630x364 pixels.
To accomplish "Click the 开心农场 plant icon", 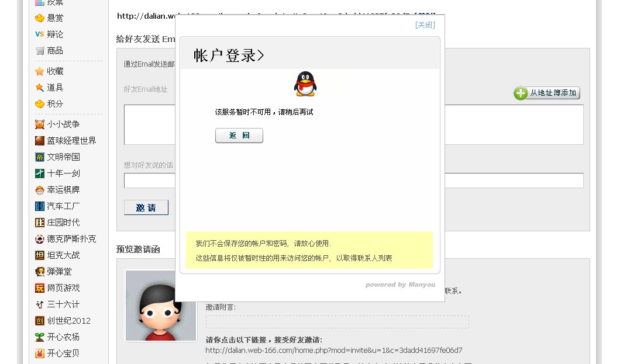I will tap(39, 337).
